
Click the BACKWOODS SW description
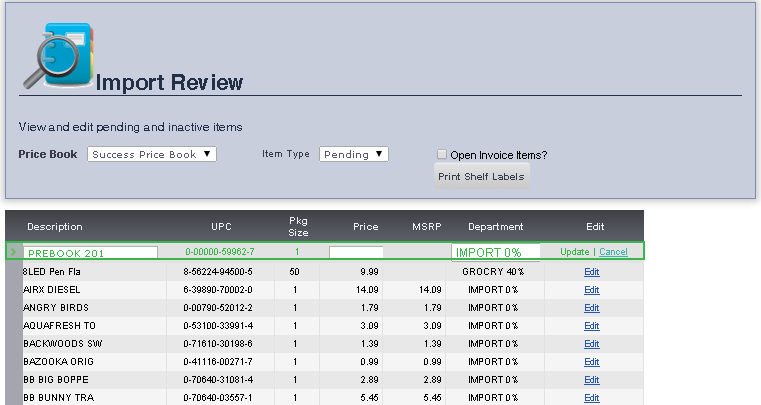pos(63,343)
